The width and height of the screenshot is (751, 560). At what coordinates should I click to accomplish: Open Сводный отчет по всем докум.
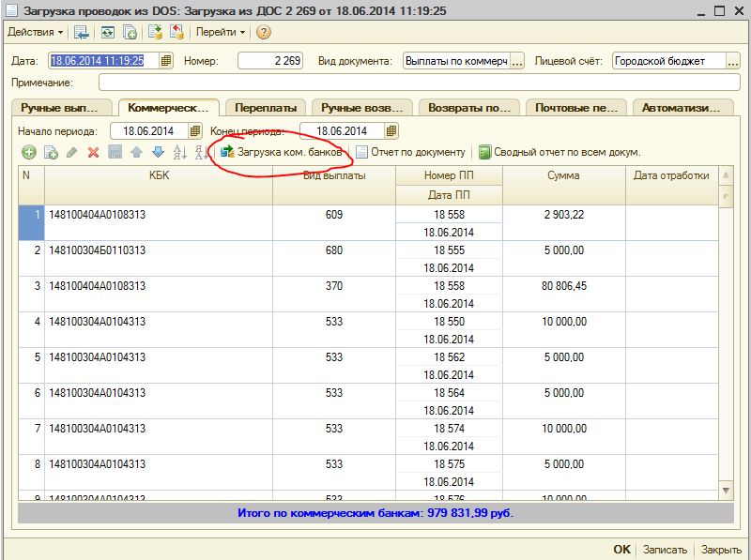[559, 152]
